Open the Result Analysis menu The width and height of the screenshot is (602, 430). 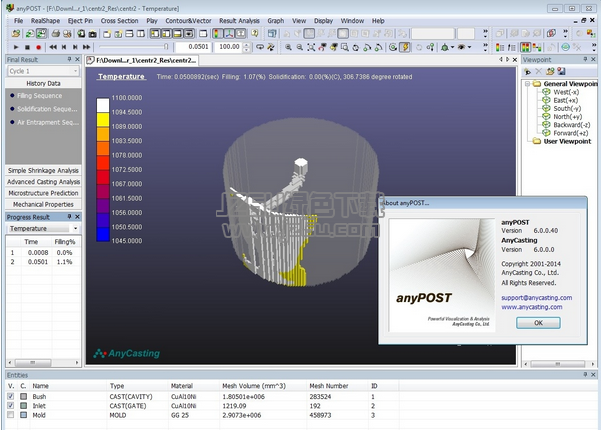pos(239,21)
